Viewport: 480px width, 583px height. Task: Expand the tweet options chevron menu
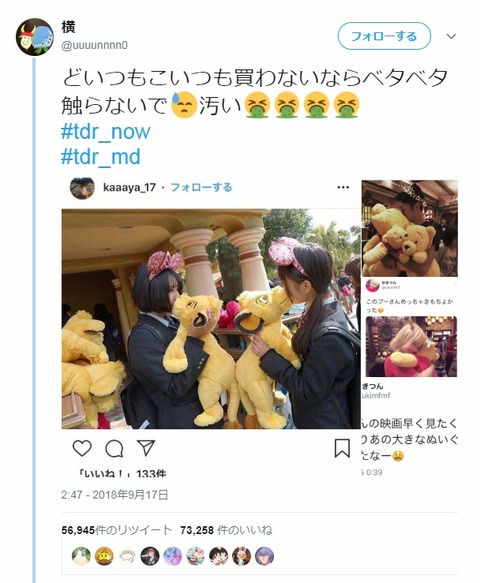[x=451, y=36]
